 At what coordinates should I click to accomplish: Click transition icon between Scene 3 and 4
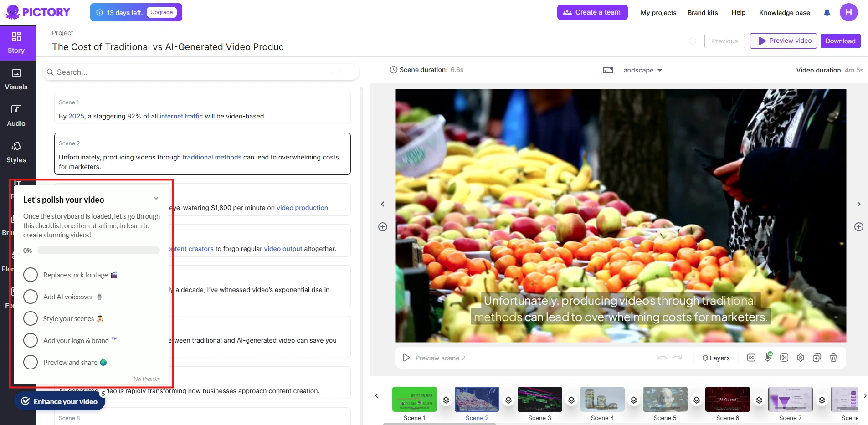pyautogui.click(x=571, y=400)
